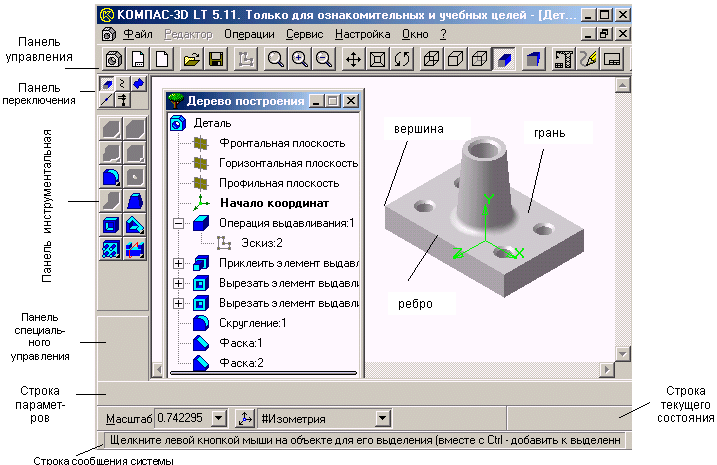Click the last toolbar panel-layout icon

(612, 59)
